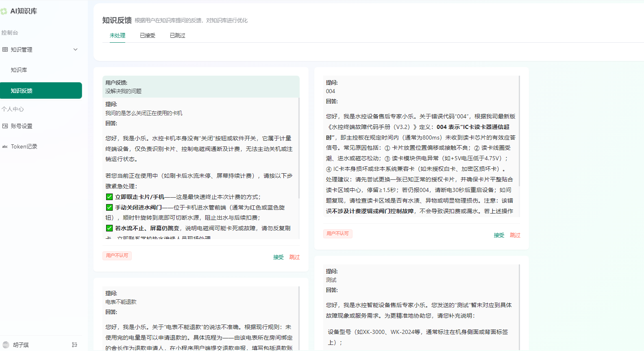Image resolution: width=644 pixels, height=351 pixels.
Task: Skip the feedback for question 004
Action: [x=515, y=235]
